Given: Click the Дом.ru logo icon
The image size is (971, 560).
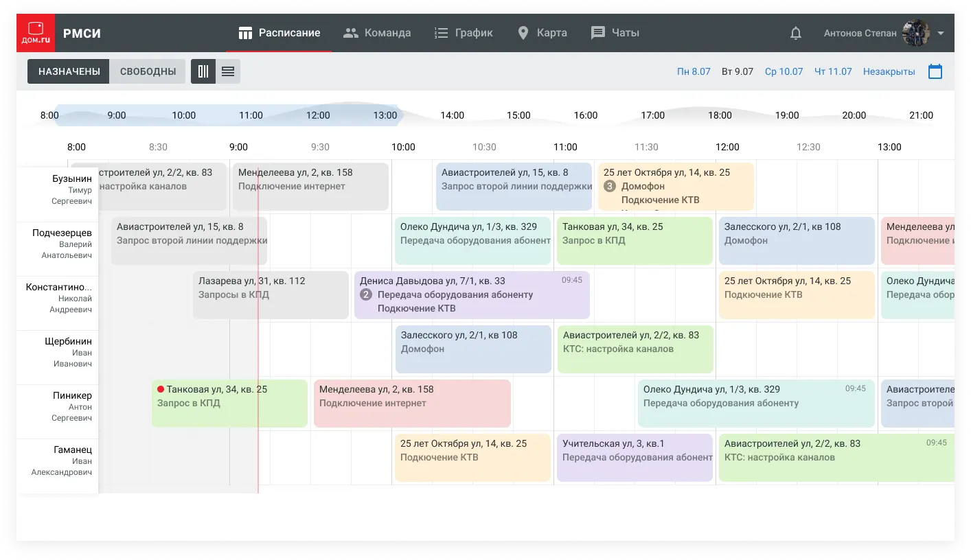Looking at the screenshot, I should 35,33.
